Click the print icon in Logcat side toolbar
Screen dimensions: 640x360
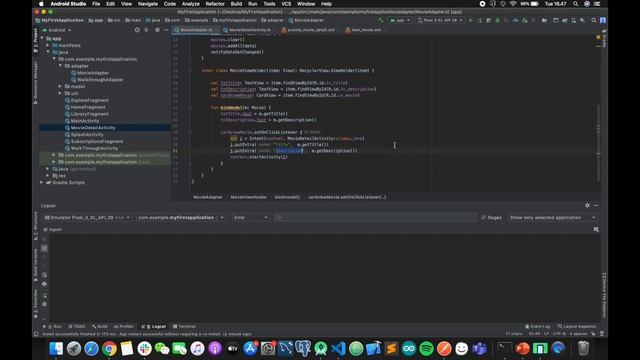click(44, 284)
